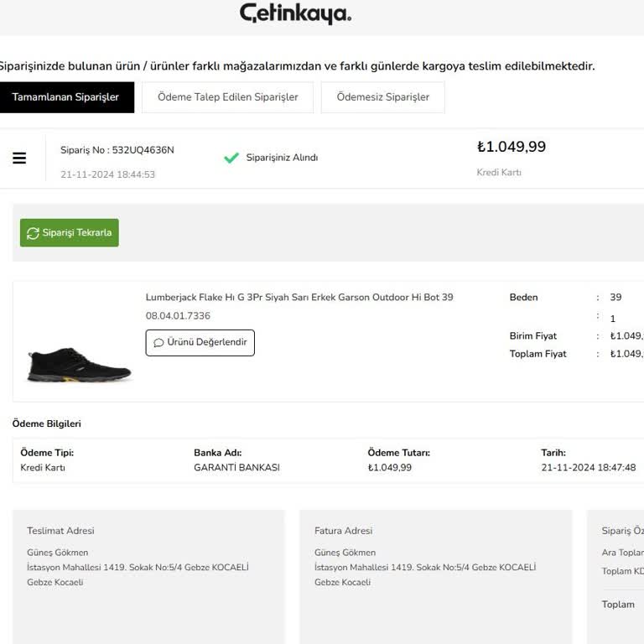Click the Teslimat Adresi card heading
The width and height of the screenshot is (644, 644).
pos(60,531)
